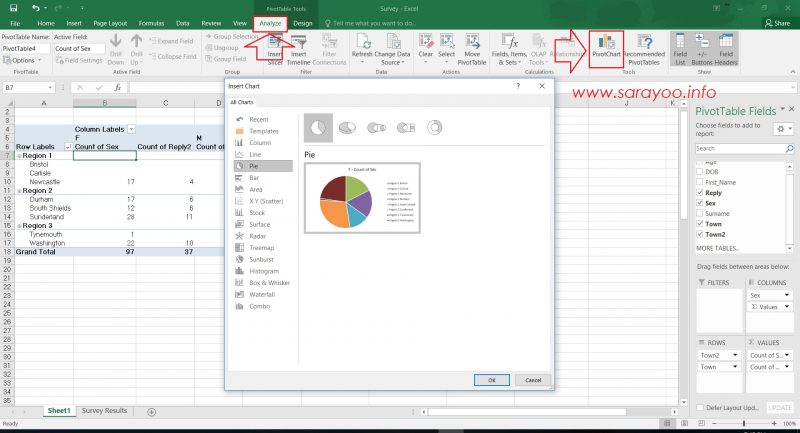Open PivotTable Options button
Viewport: 800px width, 433px height.
coord(22,60)
